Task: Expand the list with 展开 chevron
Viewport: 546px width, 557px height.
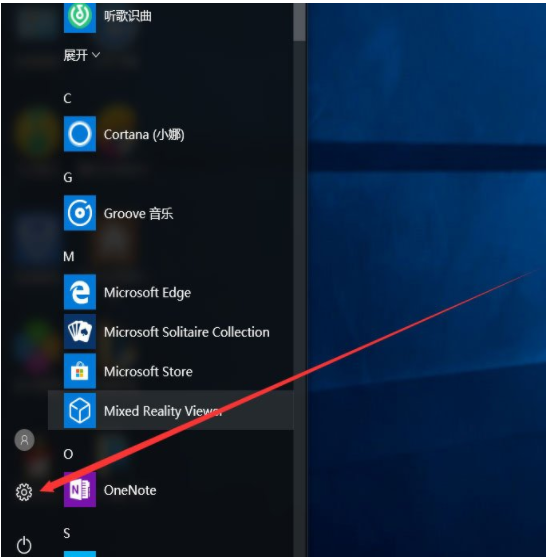Action: pyautogui.click(x=82, y=55)
